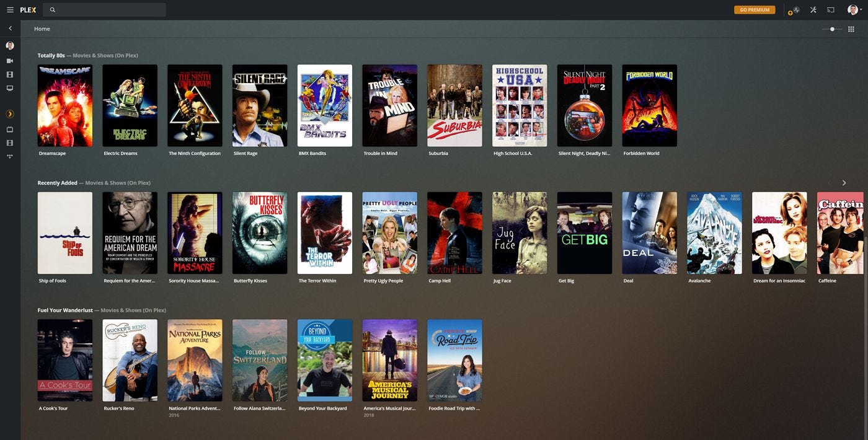Open the Live TV icon in sidebar

click(x=10, y=130)
